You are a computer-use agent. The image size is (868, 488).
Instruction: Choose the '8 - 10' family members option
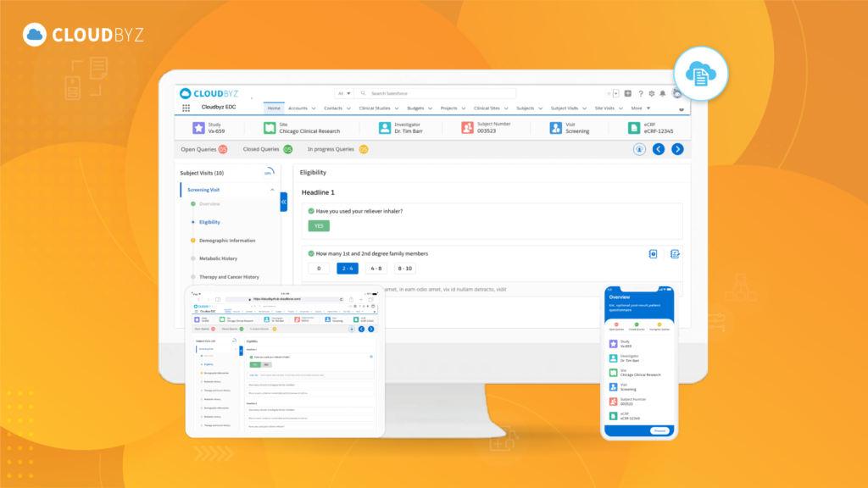[404, 269]
